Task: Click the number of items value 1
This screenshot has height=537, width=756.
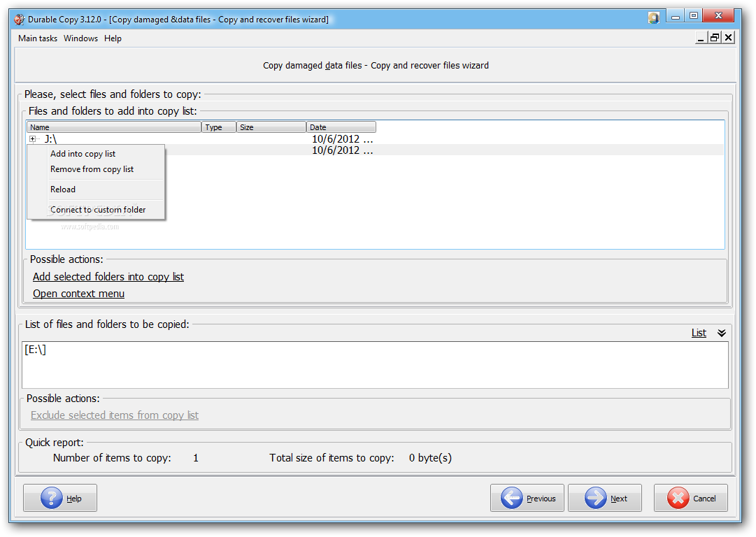Action: pos(196,458)
